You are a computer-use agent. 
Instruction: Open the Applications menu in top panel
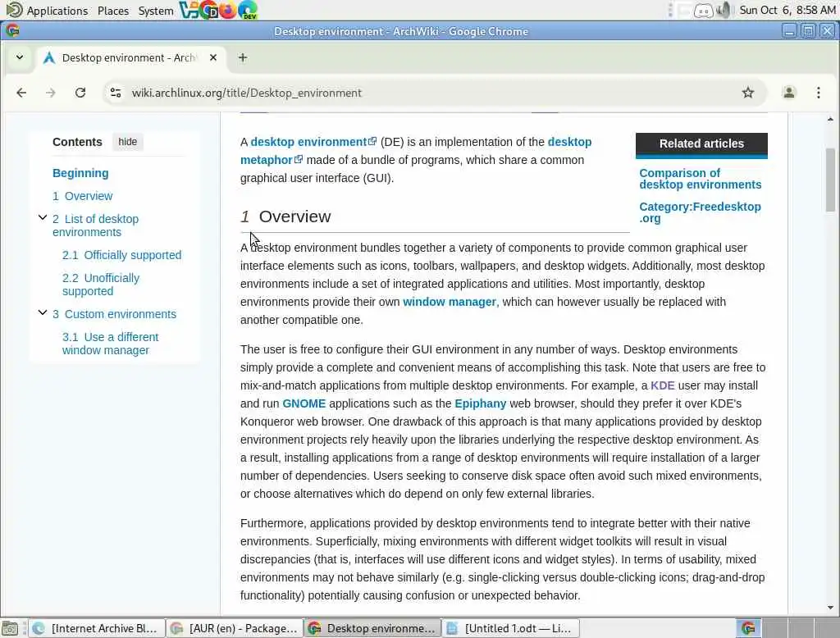[x=47, y=11]
